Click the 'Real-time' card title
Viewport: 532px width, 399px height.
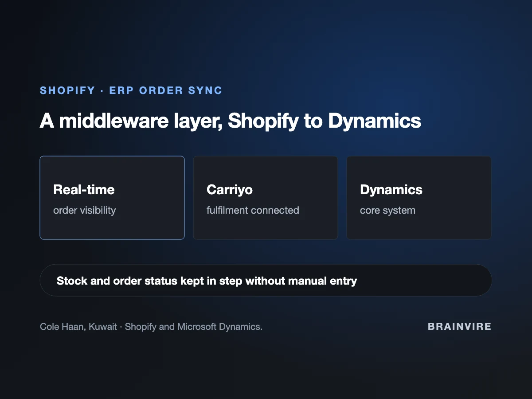pos(84,190)
